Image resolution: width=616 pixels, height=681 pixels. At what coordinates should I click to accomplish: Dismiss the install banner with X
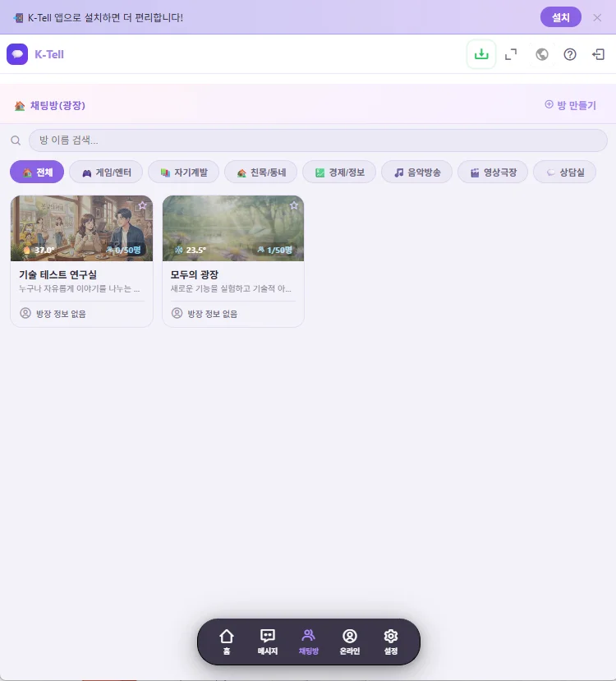[x=597, y=17]
